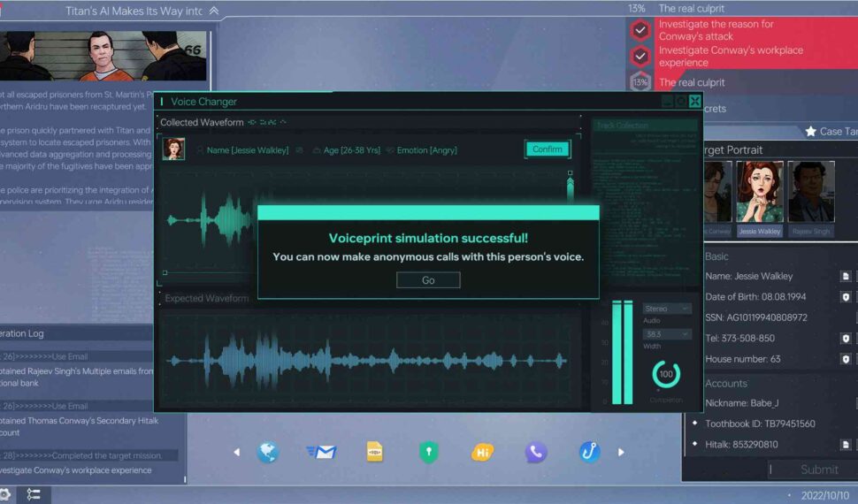Viewport: 858px width, 504px height.
Task: Switch to the Case Target tab
Action: pos(830,132)
